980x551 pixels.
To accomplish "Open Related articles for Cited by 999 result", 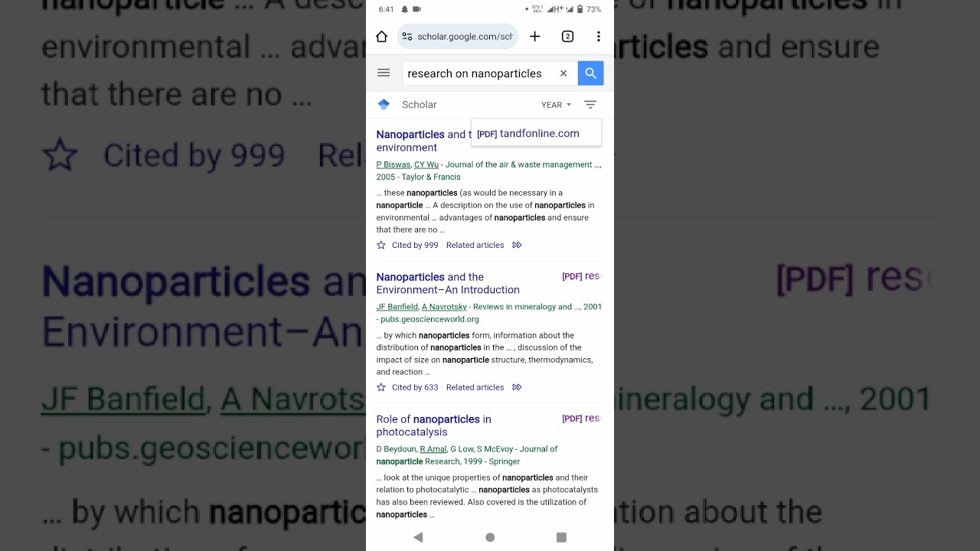I will pyautogui.click(x=475, y=245).
